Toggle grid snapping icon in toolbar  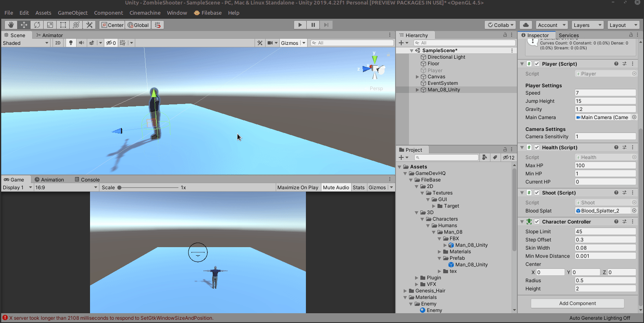tap(158, 25)
